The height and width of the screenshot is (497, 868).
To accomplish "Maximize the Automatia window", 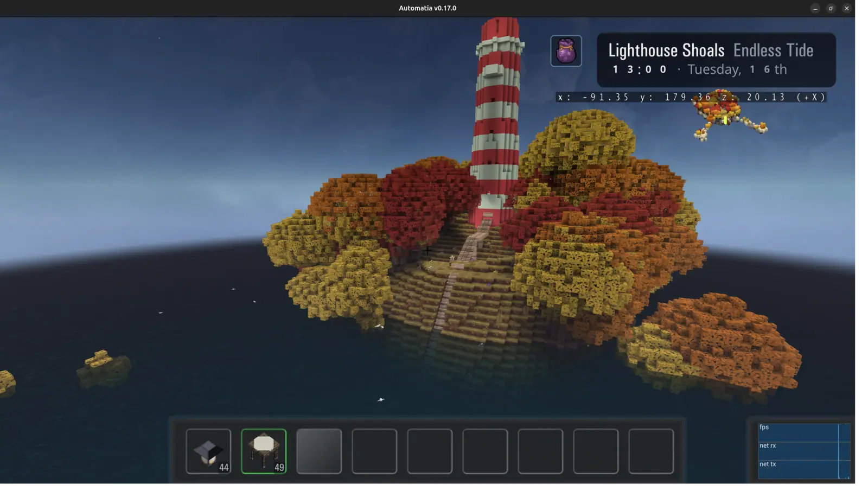I will (x=831, y=8).
